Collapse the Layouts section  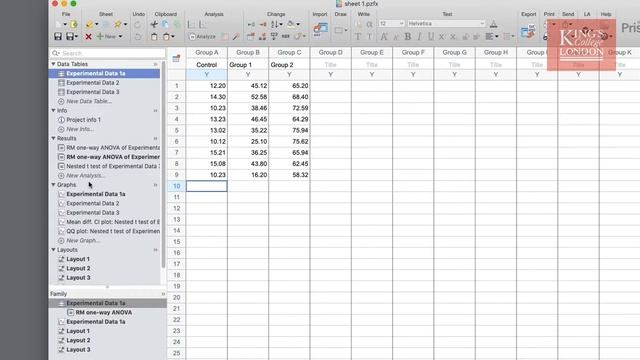(53, 250)
